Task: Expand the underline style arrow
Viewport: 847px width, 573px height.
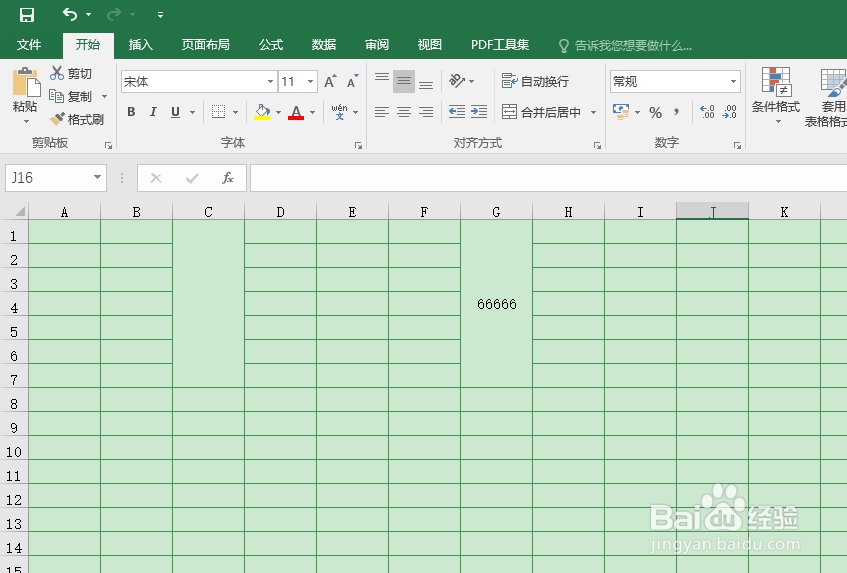Action: (x=192, y=112)
